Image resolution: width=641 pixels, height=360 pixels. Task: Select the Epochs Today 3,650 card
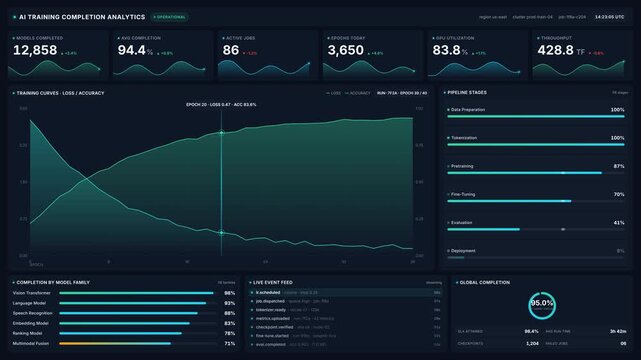pyautogui.click(x=372, y=55)
